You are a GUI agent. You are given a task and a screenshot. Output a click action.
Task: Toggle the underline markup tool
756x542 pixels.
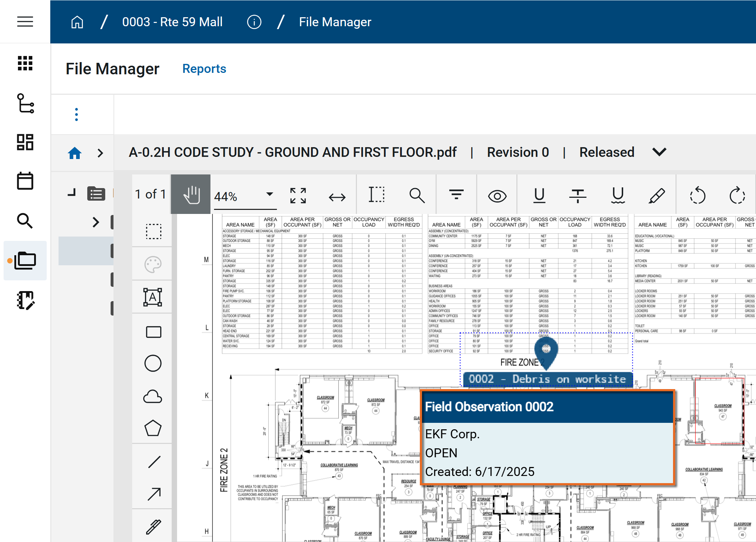pos(539,196)
